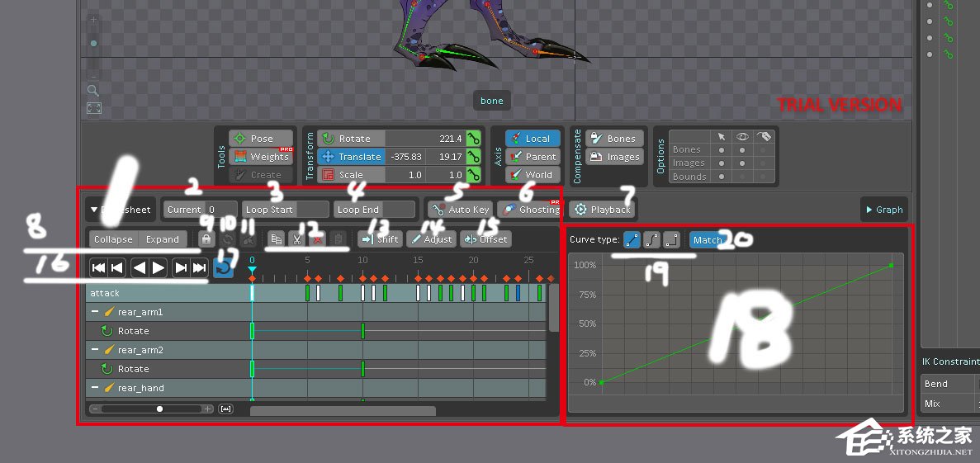This screenshot has height=463, width=980.
Task: Select the Weights tool
Action: [x=261, y=156]
